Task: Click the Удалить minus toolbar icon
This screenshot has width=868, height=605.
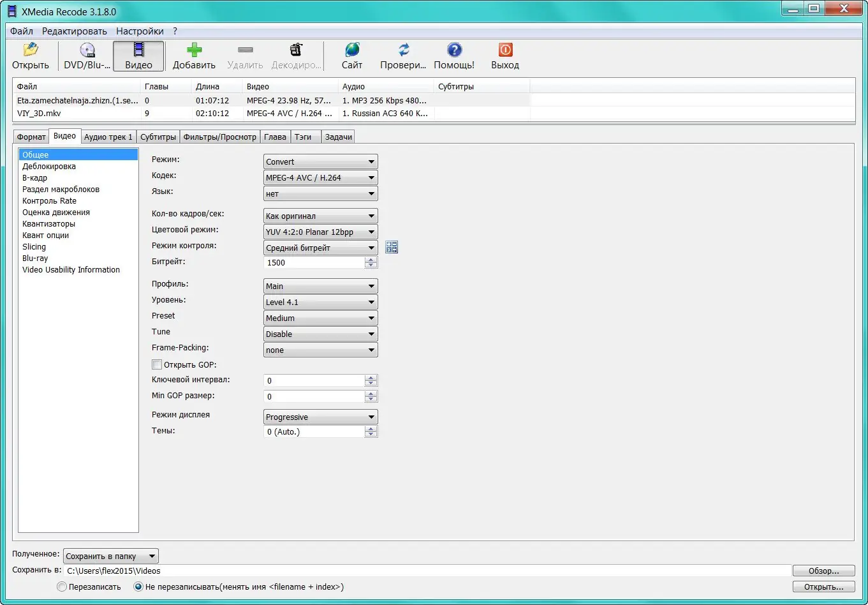Action: (245, 50)
